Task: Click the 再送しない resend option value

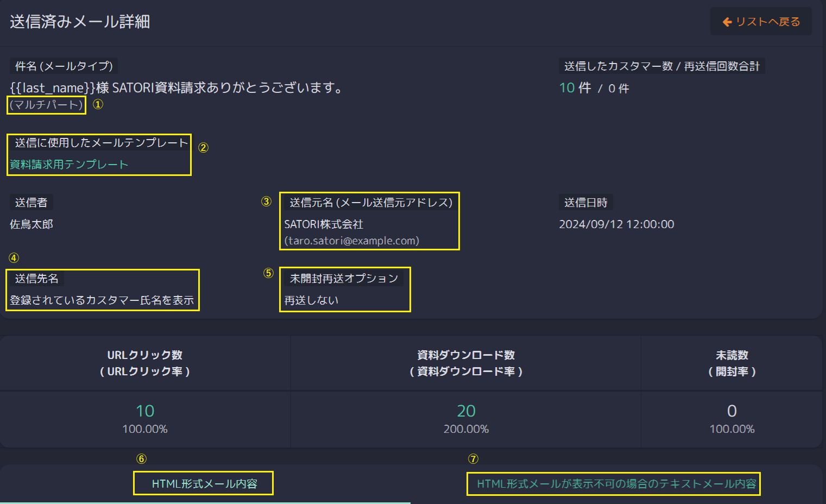Action: (x=311, y=300)
